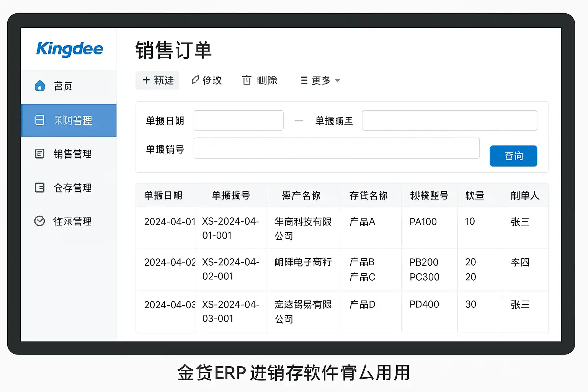Select the 2024-04-01 date cell
The width and height of the screenshot is (588, 392).
170,222
